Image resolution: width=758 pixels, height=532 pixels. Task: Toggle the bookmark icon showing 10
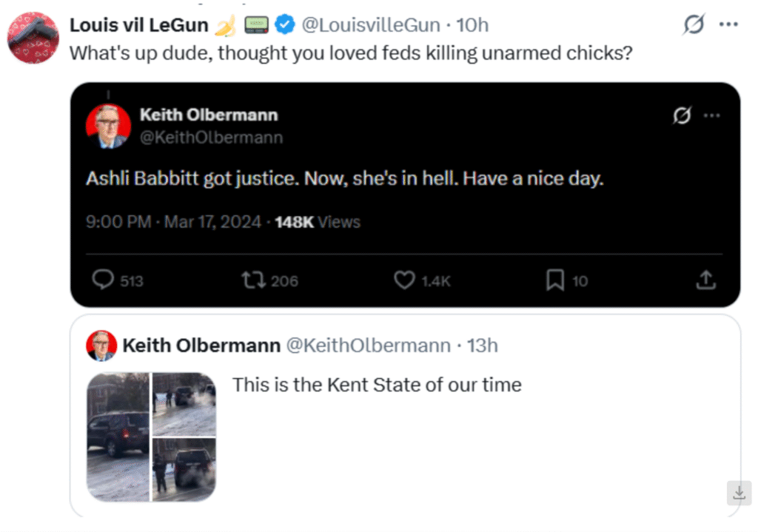(x=555, y=280)
